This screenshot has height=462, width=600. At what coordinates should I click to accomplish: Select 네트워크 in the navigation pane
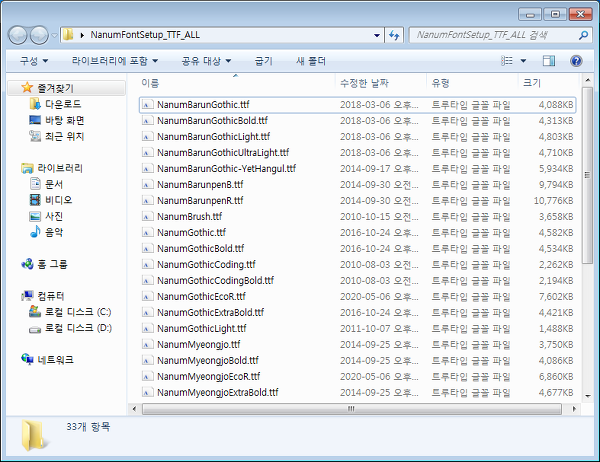tap(47, 360)
